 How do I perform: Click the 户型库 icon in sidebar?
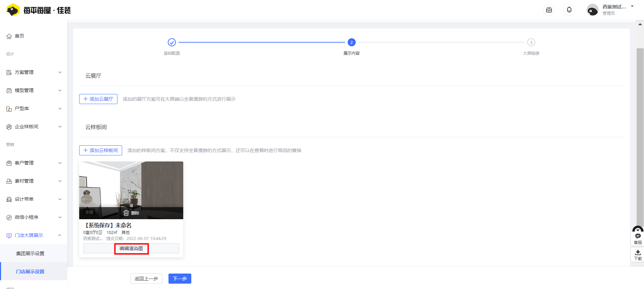(x=9, y=109)
